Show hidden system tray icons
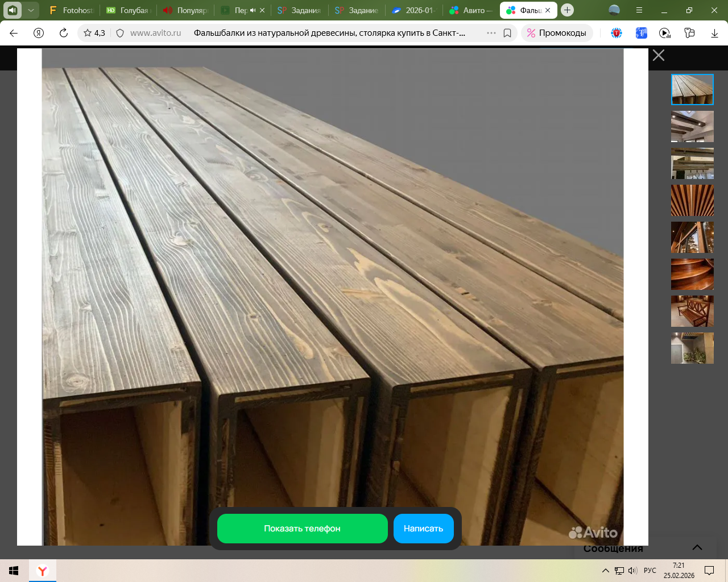The width and height of the screenshot is (728, 582). point(606,571)
